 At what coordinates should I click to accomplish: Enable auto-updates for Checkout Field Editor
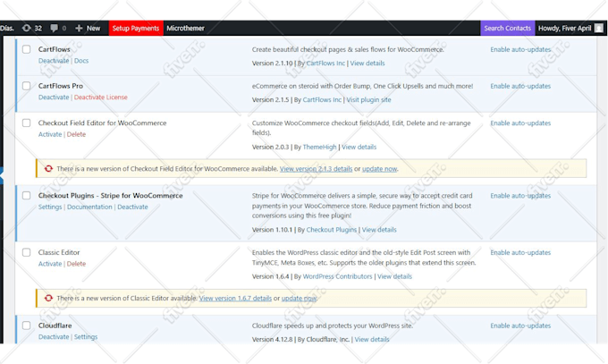coord(520,123)
